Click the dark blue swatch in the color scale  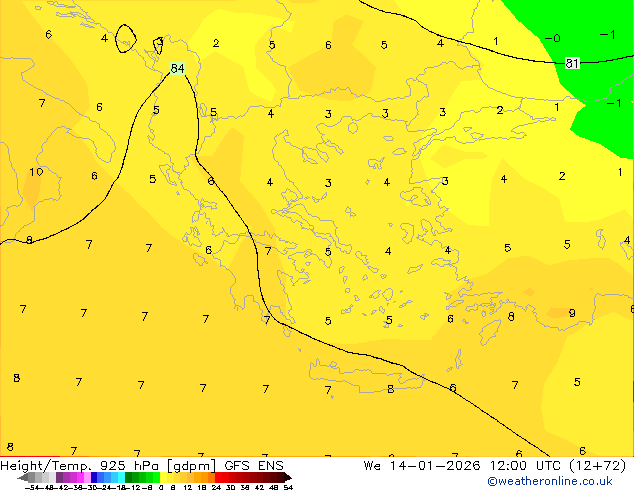[x=94, y=477]
